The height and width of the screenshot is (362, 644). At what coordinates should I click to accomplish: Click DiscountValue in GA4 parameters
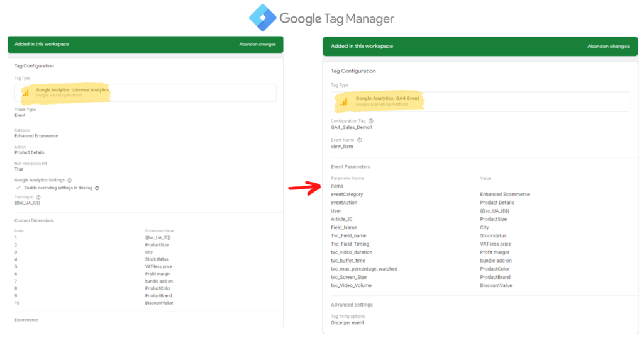[496, 285]
